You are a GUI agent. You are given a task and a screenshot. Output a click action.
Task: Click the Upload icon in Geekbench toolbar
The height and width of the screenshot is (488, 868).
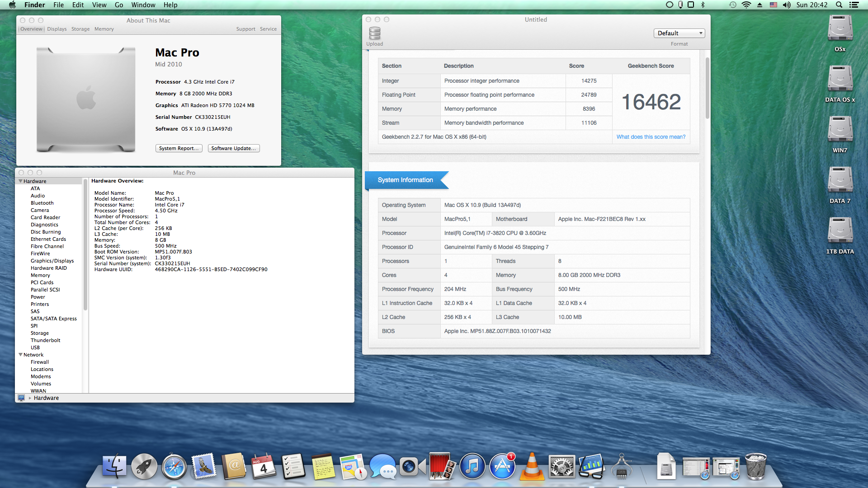[374, 34]
